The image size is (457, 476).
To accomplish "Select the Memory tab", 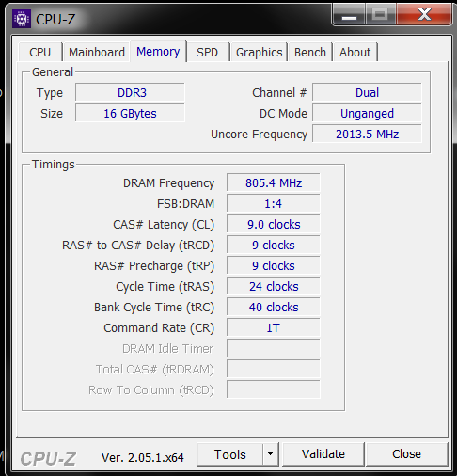I will 158,51.
